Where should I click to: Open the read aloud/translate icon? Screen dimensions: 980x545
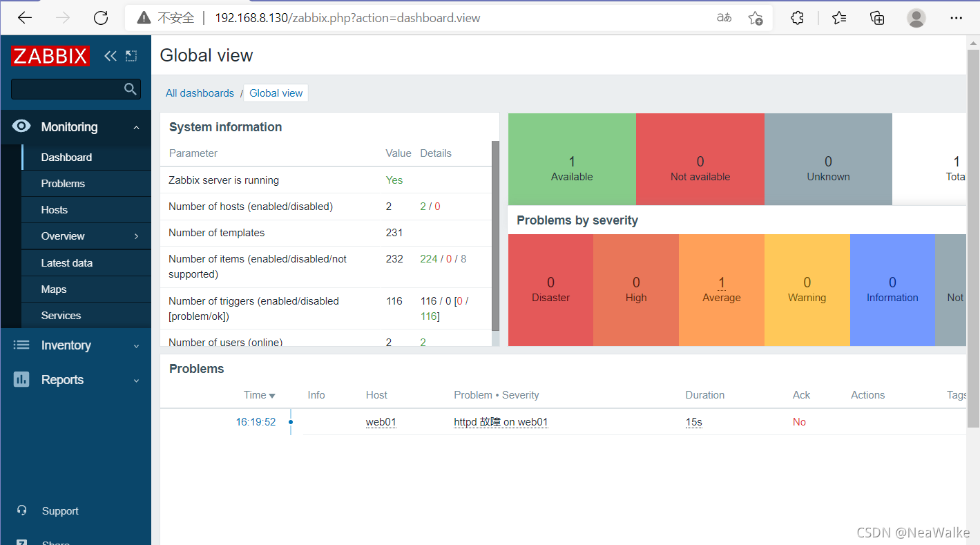pyautogui.click(x=724, y=18)
